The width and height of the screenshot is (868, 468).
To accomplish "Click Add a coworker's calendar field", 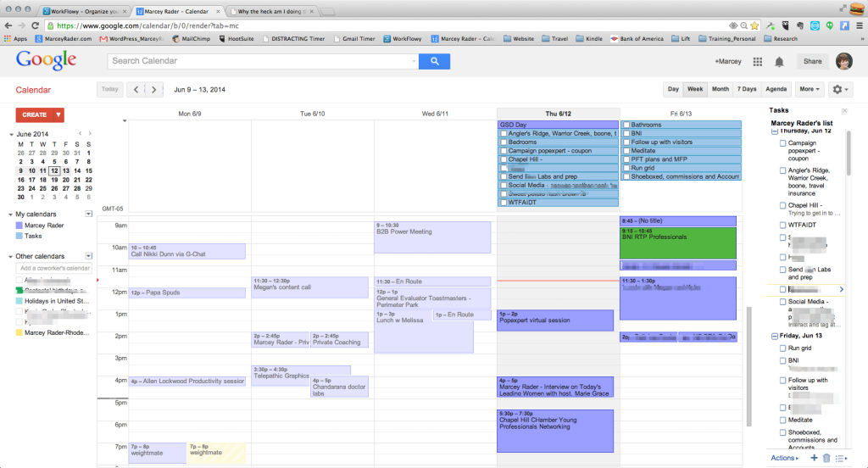I will 54,268.
